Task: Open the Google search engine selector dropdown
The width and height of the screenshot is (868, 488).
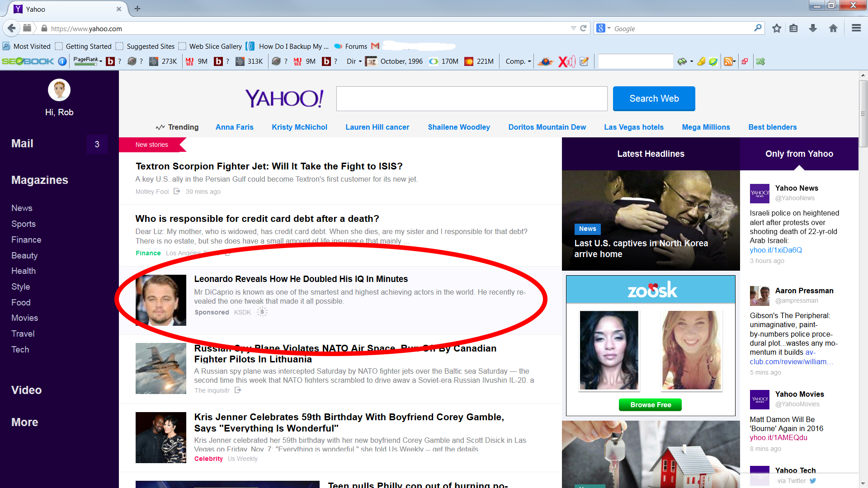Action: tap(609, 28)
